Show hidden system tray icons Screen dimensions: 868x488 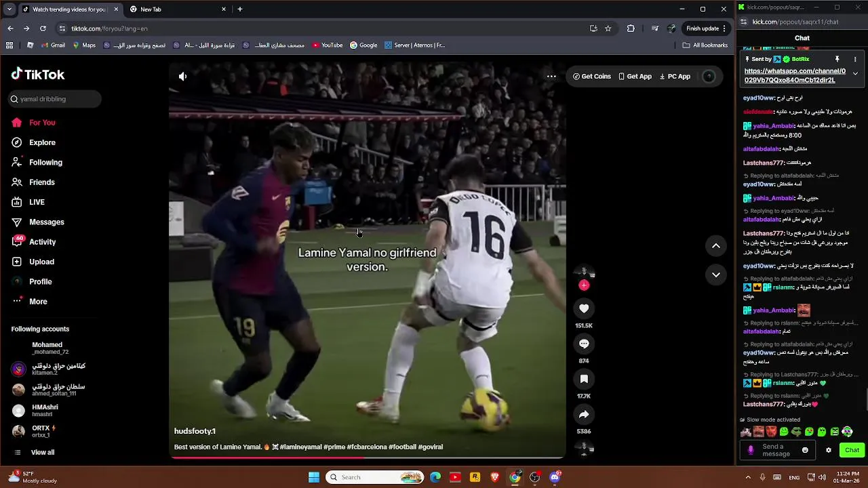(x=748, y=477)
